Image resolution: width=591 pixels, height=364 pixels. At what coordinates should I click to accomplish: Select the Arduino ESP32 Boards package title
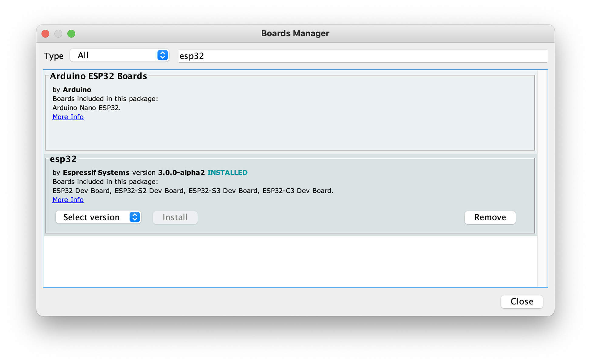pyautogui.click(x=98, y=76)
